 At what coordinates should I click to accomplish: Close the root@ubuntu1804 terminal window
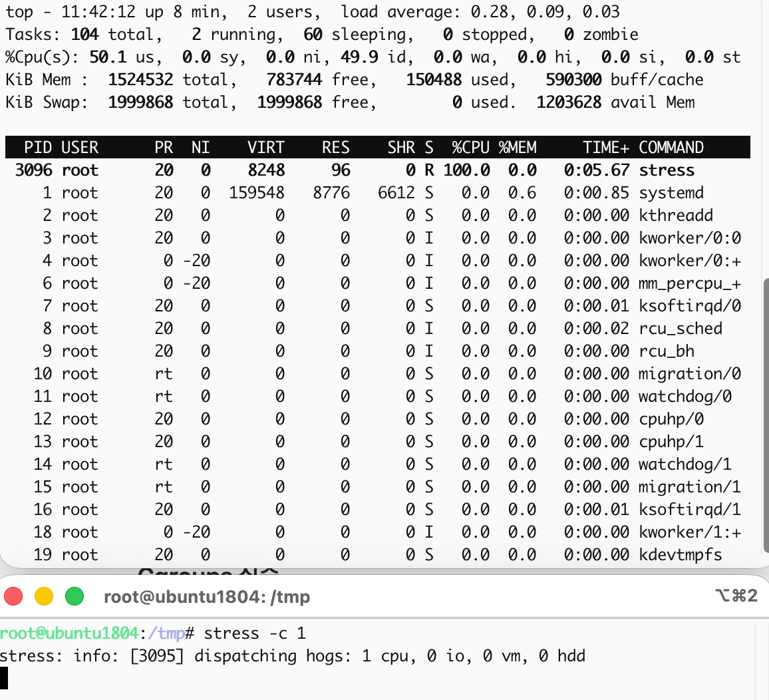coord(13,596)
